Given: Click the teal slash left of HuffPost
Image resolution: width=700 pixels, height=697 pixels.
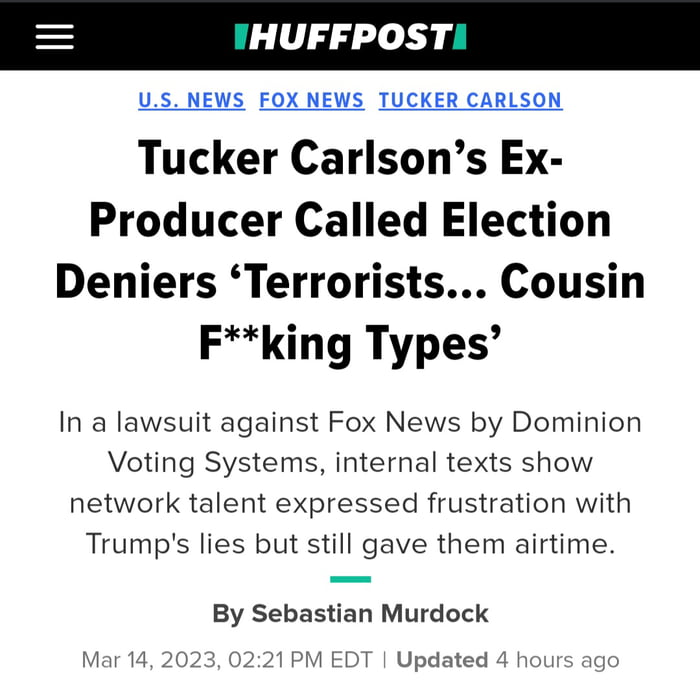Looking at the screenshot, I should tap(239, 37).
